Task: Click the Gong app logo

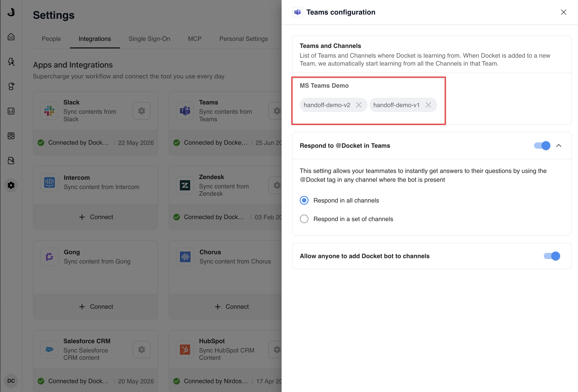Action: coord(49,257)
